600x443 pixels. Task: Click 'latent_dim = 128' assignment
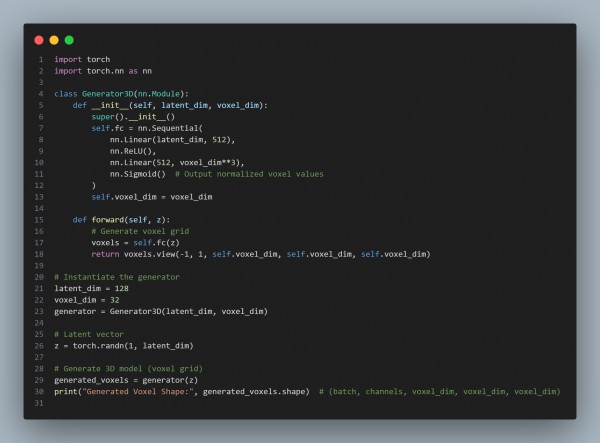(91, 288)
